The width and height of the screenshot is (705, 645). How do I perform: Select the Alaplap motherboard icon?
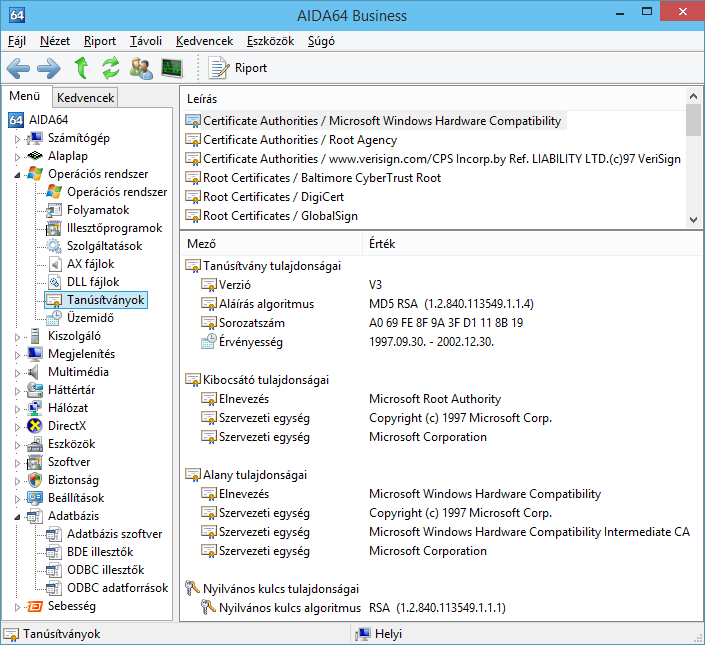pos(35,156)
